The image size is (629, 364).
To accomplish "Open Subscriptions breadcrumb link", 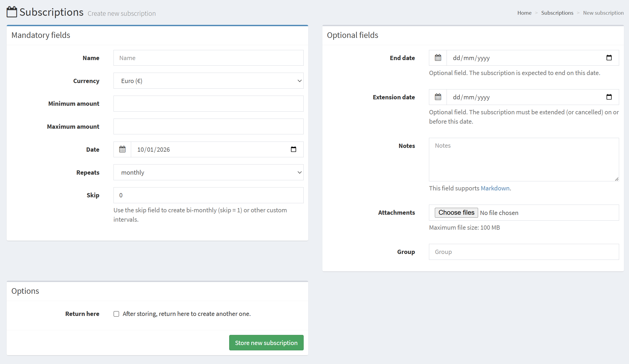I will point(557,13).
